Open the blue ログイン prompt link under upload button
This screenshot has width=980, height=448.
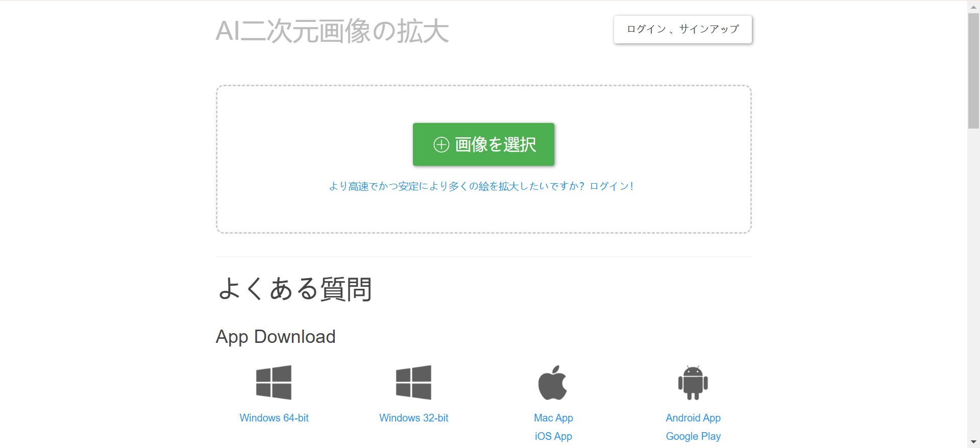click(x=481, y=186)
